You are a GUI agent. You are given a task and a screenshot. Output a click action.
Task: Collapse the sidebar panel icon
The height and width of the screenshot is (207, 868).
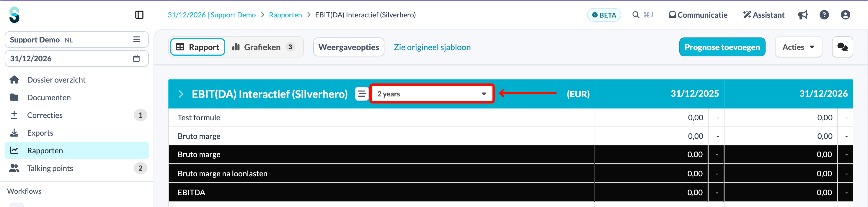click(x=139, y=15)
